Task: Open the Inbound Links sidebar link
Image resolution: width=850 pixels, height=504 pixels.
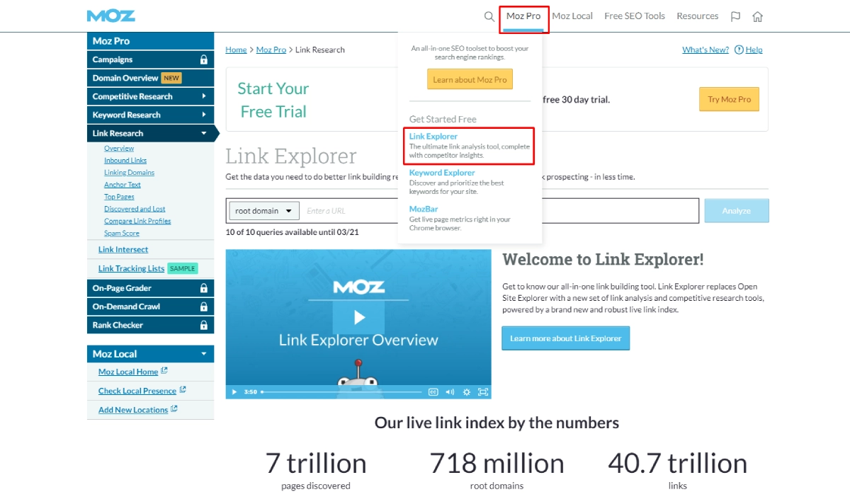Action: tap(125, 161)
